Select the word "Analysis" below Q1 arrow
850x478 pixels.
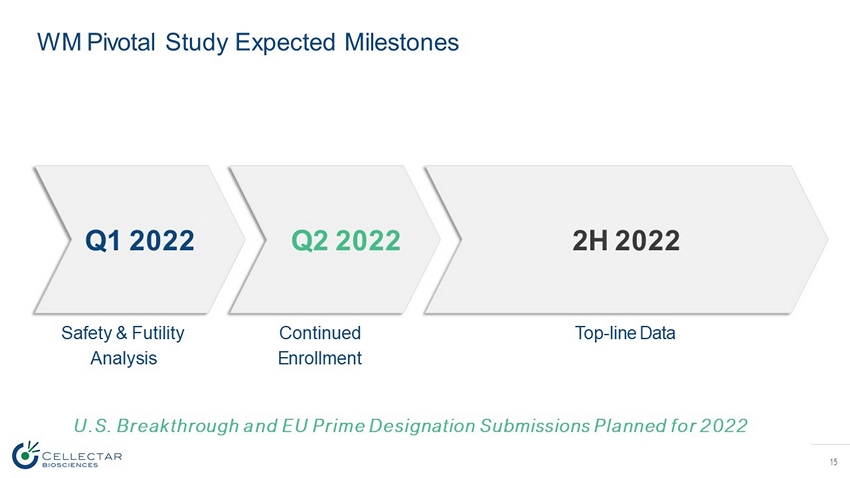123,358
